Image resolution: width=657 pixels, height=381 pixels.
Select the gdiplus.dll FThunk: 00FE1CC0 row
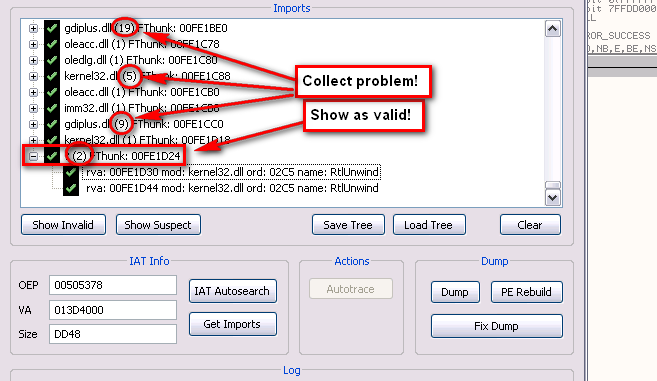point(144,124)
